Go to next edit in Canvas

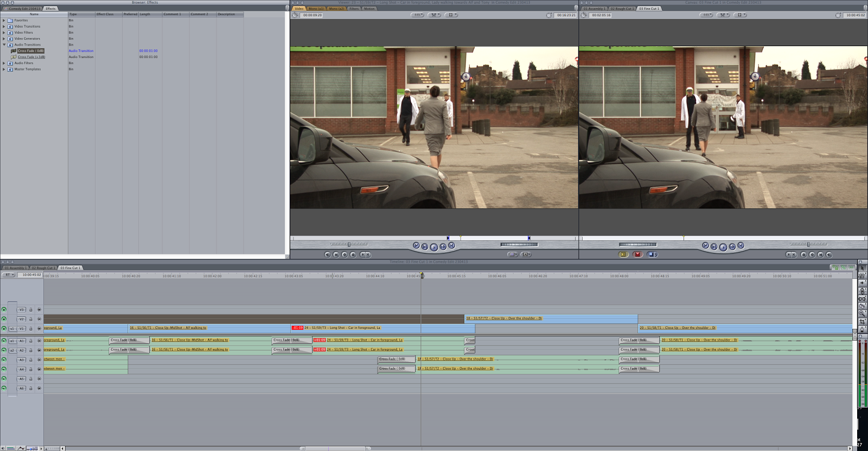coord(741,246)
